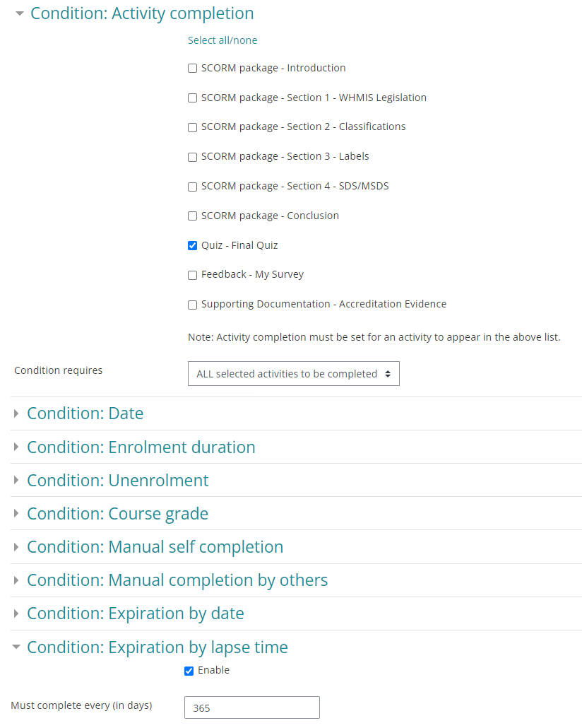Collapse Condition: Activity completion section
582x728 pixels.
tap(141, 13)
